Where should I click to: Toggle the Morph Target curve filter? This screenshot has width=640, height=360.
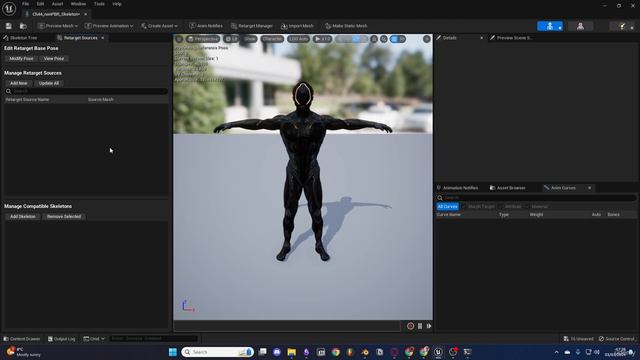coord(478,207)
